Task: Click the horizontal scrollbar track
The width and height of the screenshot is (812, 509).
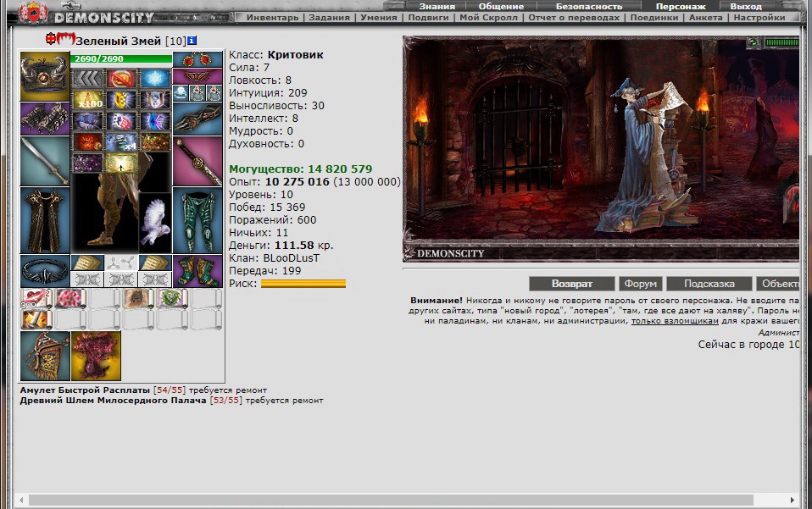Action: 391,501
